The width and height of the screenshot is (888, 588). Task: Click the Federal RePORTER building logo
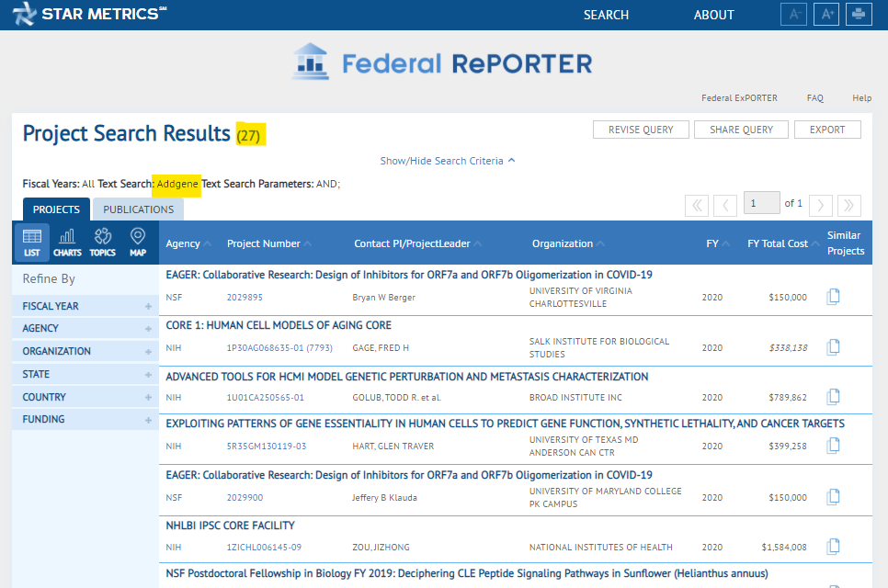click(311, 62)
